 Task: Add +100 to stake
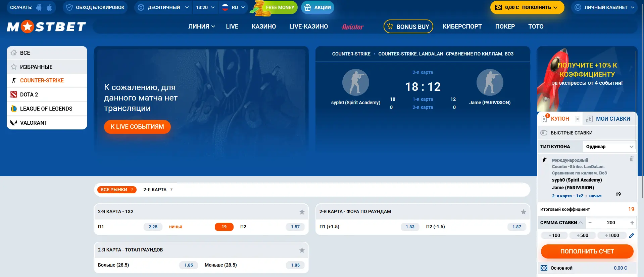(554, 235)
